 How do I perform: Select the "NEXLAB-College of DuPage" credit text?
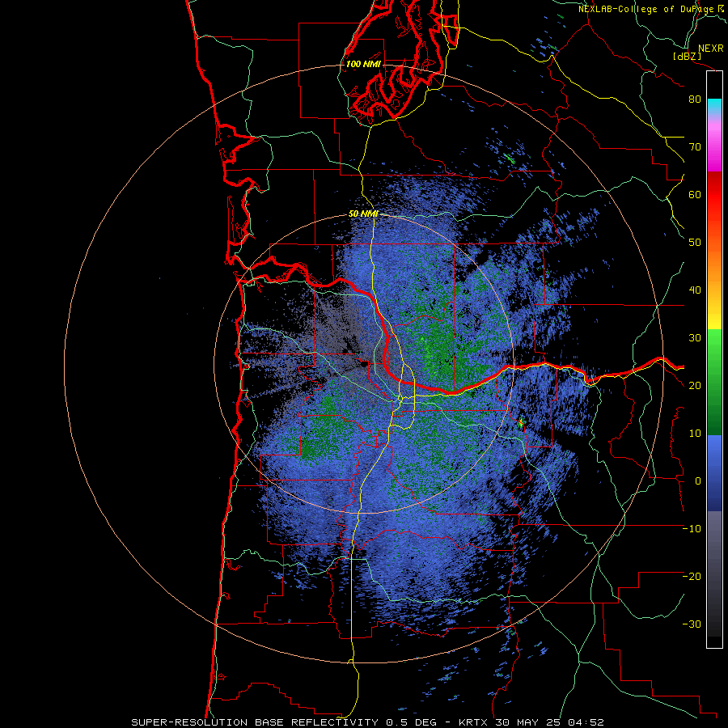[646, 9]
